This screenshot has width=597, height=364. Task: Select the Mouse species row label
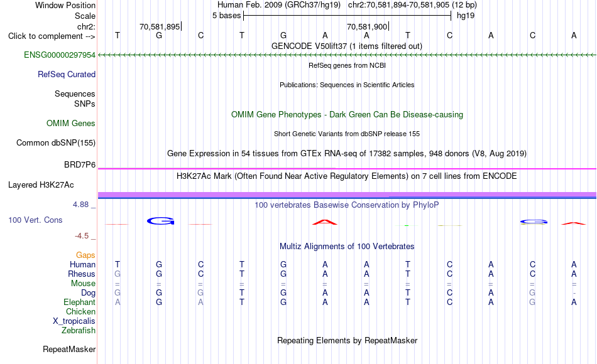(83, 284)
